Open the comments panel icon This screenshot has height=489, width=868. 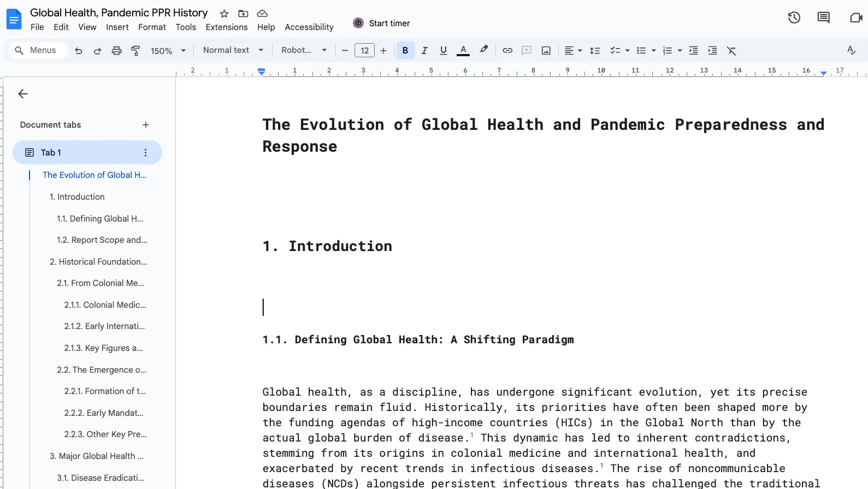tap(823, 18)
